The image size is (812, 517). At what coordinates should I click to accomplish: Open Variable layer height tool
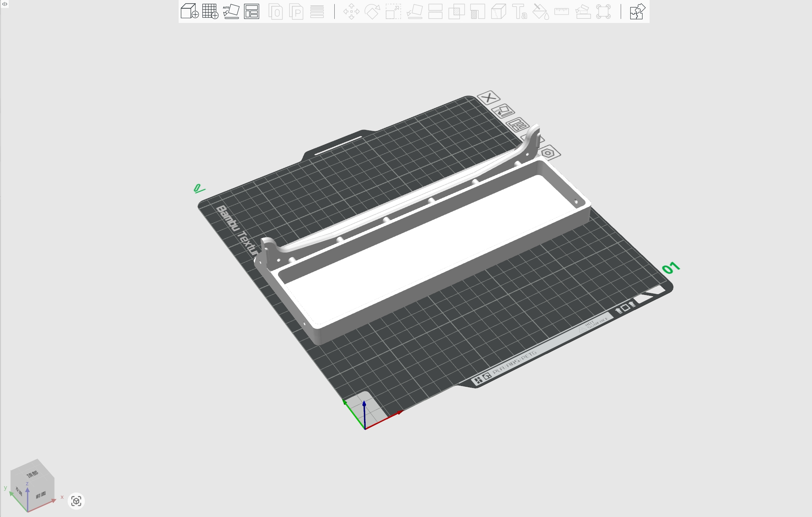[x=317, y=11]
